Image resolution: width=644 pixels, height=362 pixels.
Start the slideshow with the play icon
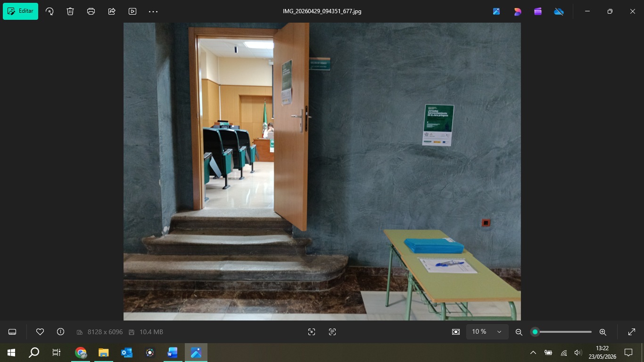pos(132,11)
